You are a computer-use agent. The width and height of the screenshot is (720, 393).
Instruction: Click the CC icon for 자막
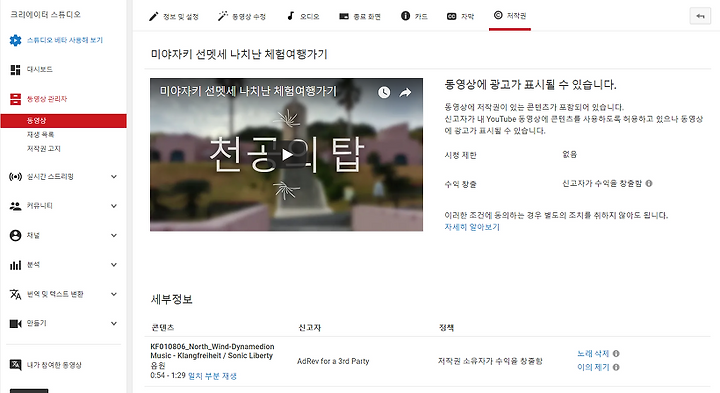(x=451, y=16)
